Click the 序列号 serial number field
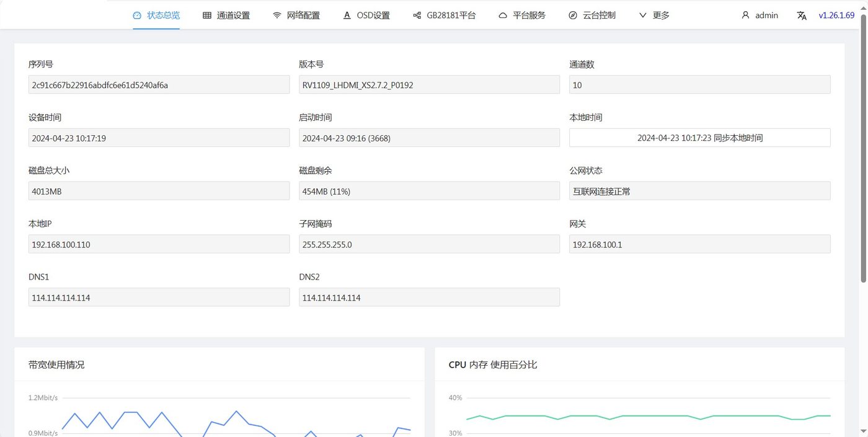This screenshot has height=437, width=868. pyautogui.click(x=159, y=85)
